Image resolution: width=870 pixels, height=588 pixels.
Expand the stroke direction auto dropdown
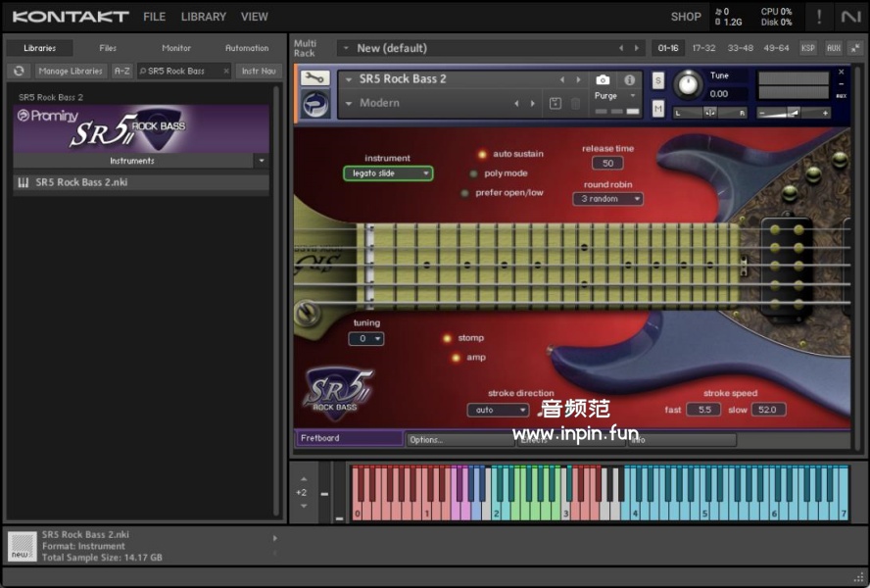498,410
